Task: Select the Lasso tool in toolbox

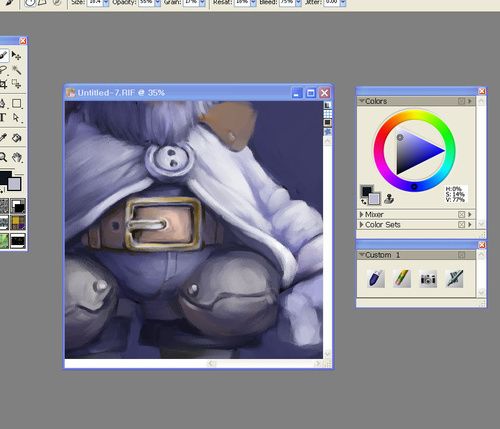Action: pos(3,69)
